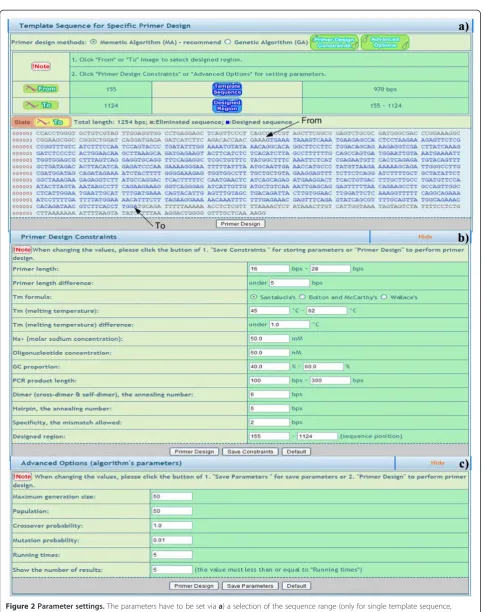The height and width of the screenshot is (612, 483).
Task: Click maximum melting temperature field
Action: coord(327,311)
